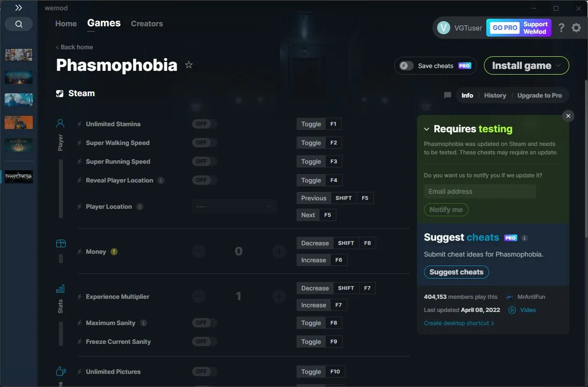This screenshot has width=588, height=387.
Task: Click the Money value field
Action: [238, 251]
